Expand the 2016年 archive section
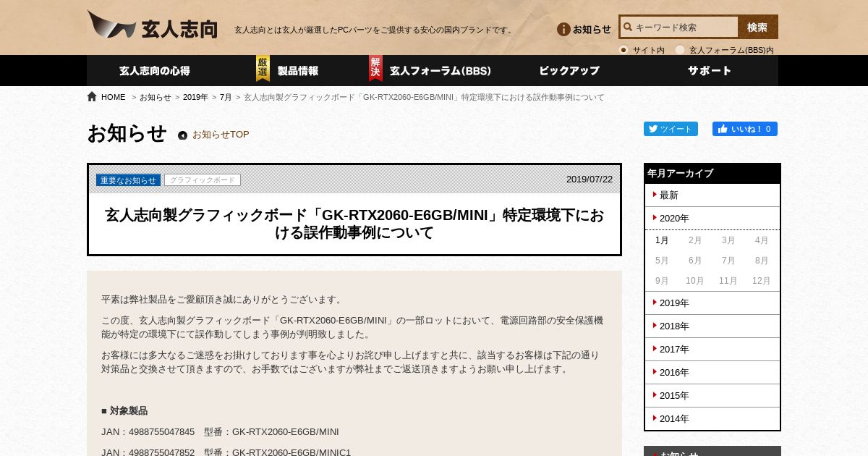The image size is (868, 456). coord(712,373)
